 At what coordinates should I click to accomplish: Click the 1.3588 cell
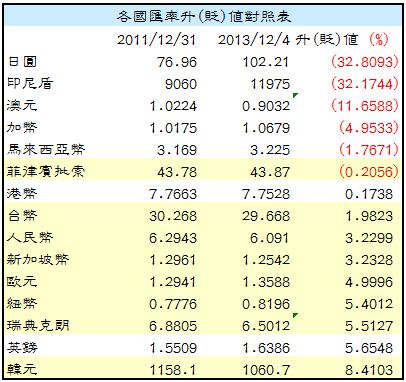tap(266, 282)
